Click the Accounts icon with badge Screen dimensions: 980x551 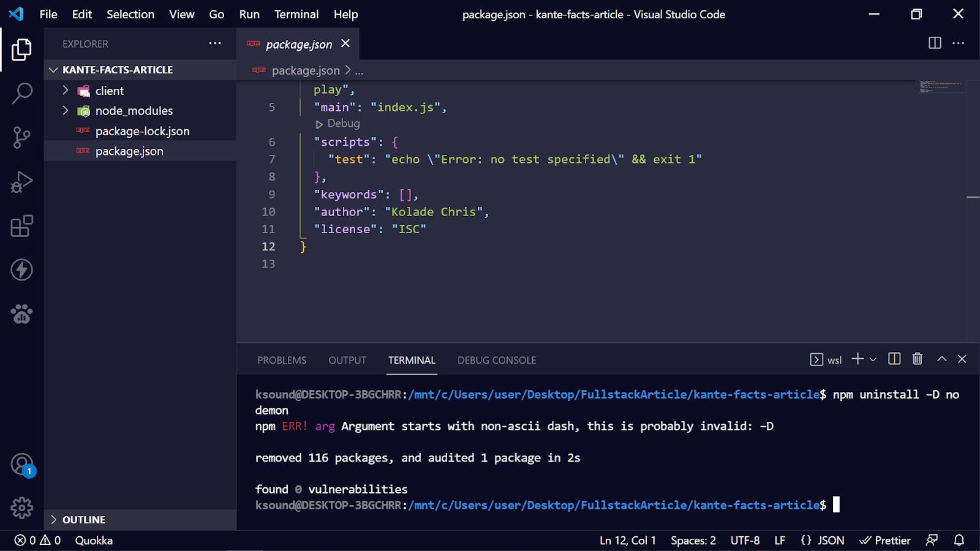tap(22, 465)
